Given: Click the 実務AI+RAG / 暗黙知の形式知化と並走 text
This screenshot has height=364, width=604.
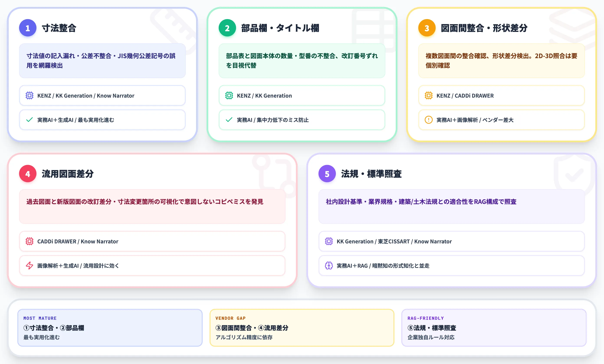Looking at the screenshot, I should [383, 266].
